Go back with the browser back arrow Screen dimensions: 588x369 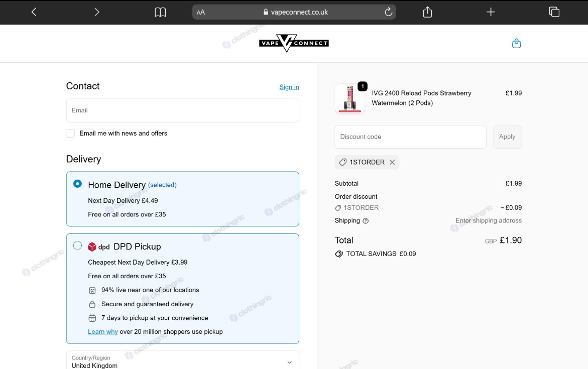coord(34,12)
